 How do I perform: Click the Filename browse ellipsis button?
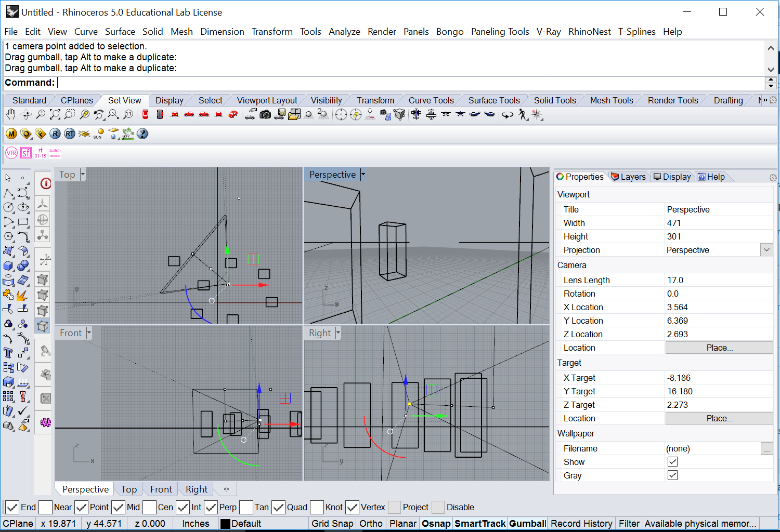pyautogui.click(x=766, y=448)
